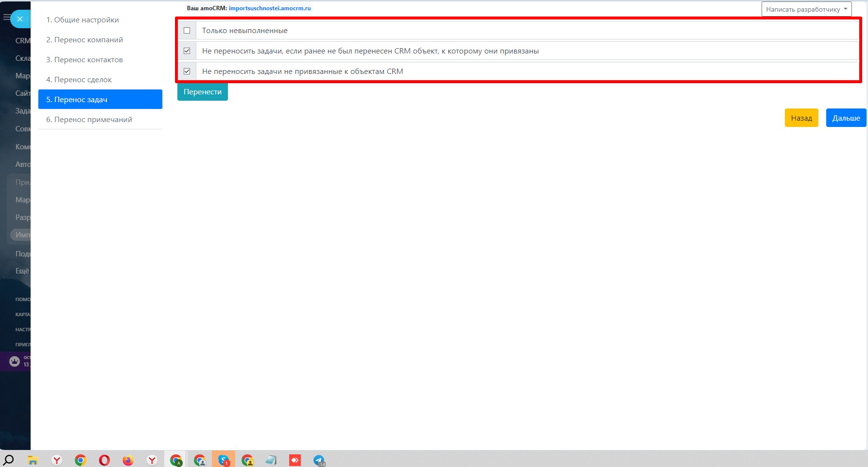Open File Explorer from the taskbar

point(33,460)
